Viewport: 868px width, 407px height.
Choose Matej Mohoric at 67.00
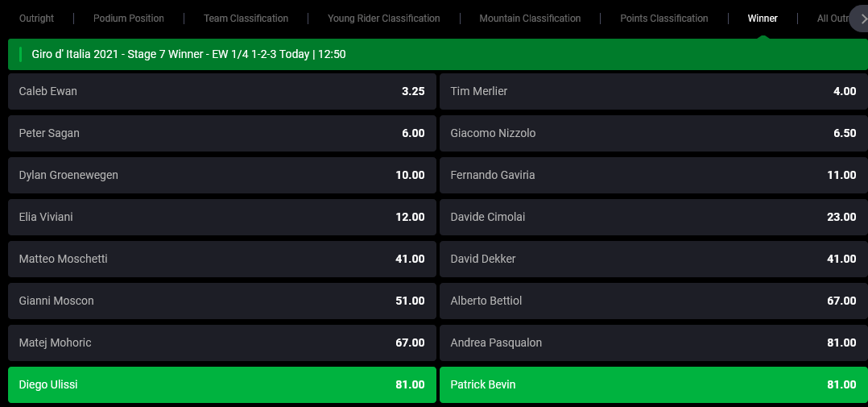[x=222, y=343]
